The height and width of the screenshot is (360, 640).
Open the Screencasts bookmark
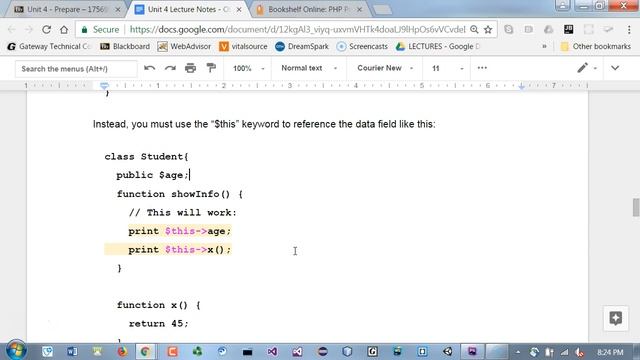362,47
